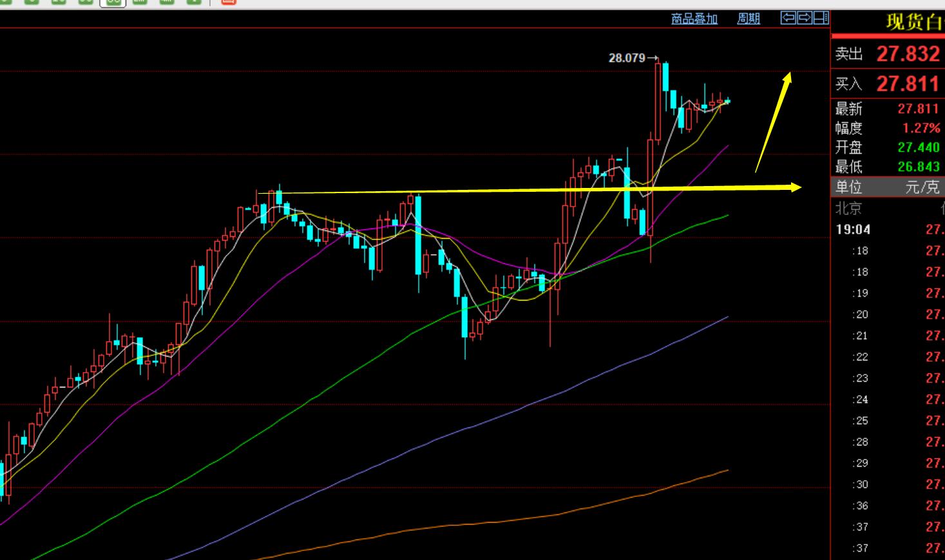
Task: Toggle the side panel layout icon
Action: (821, 18)
